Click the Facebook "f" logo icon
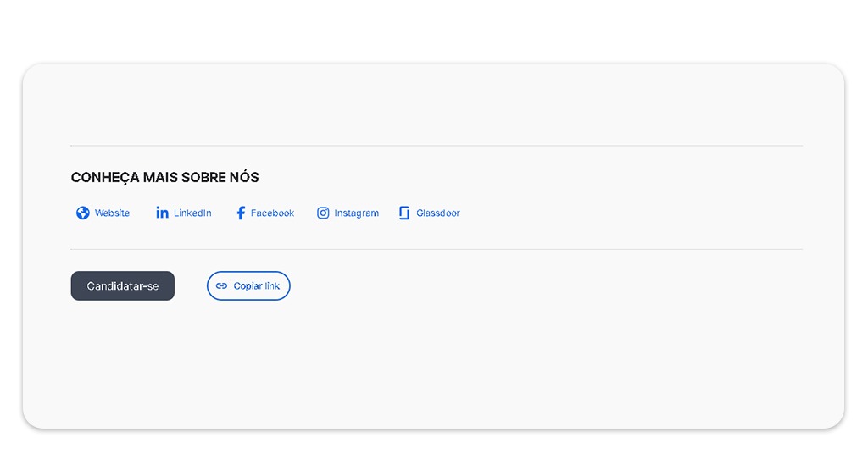868x454 pixels. click(241, 213)
